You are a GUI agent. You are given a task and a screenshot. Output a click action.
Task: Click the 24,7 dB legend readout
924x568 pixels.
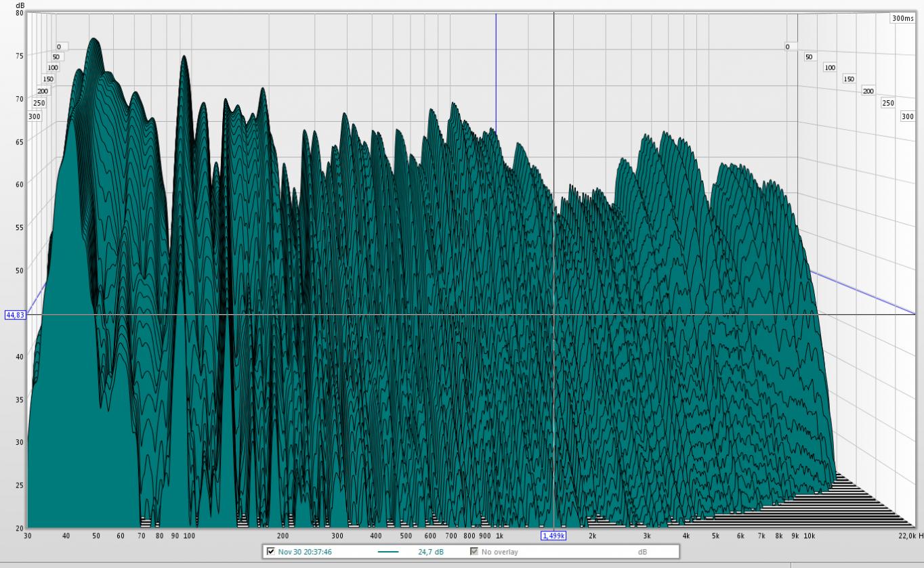tap(431, 552)
